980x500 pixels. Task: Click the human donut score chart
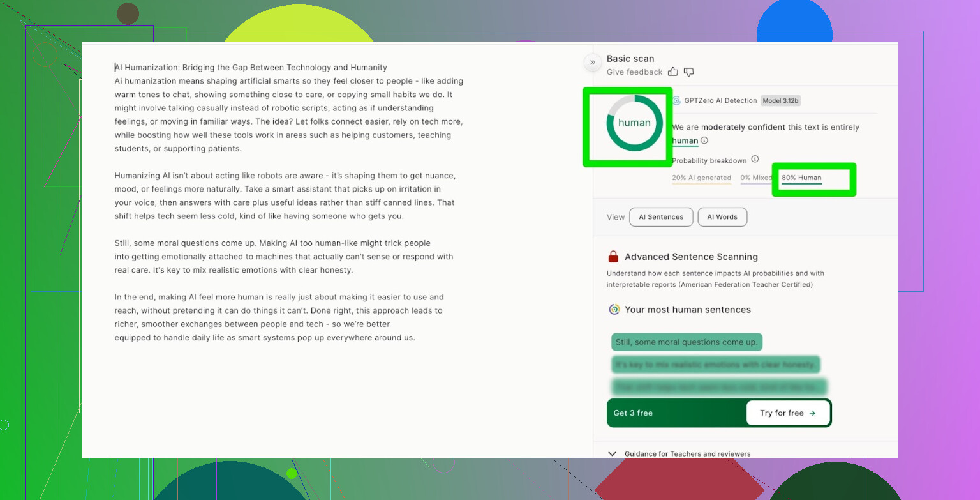pyautogui.click(x=634, y=123)
